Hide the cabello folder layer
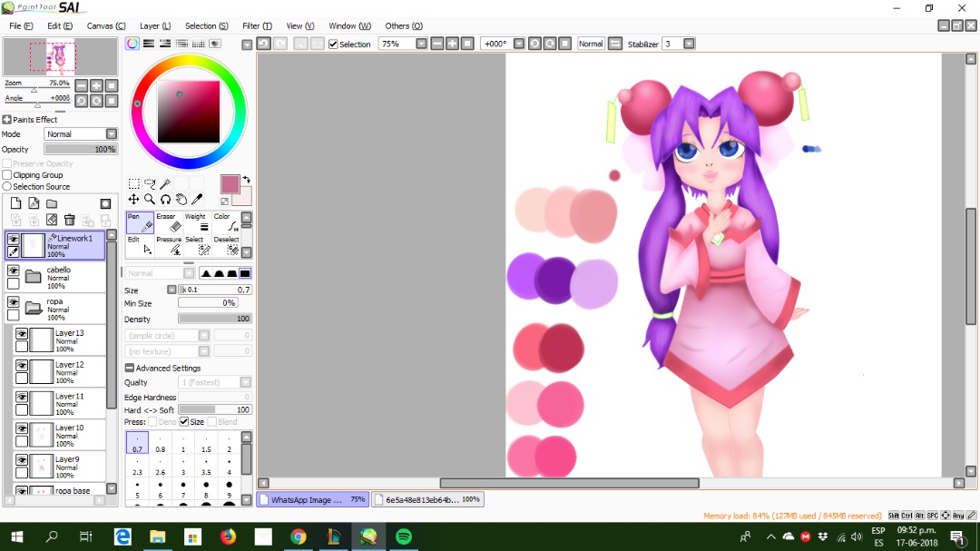 13,271
